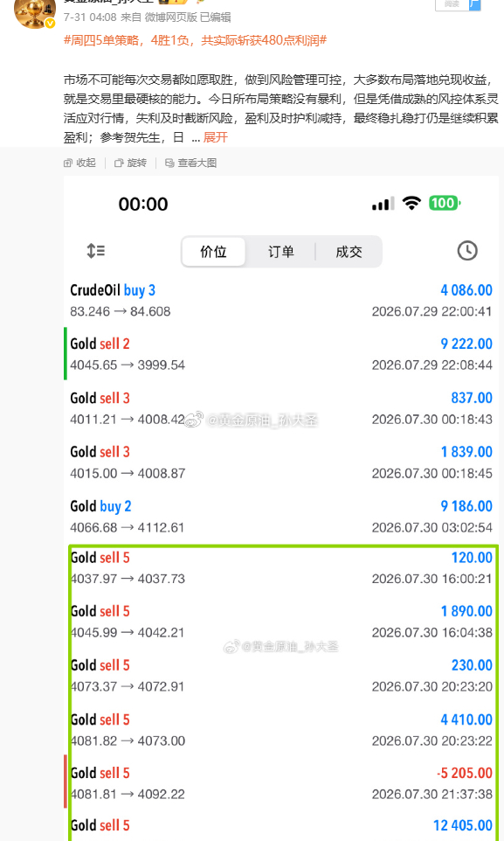This screenshot has height=841, width=504.
Task: Select the losing Gold sell 5 trade -5 205.00
Action: [x=281, y=783]
